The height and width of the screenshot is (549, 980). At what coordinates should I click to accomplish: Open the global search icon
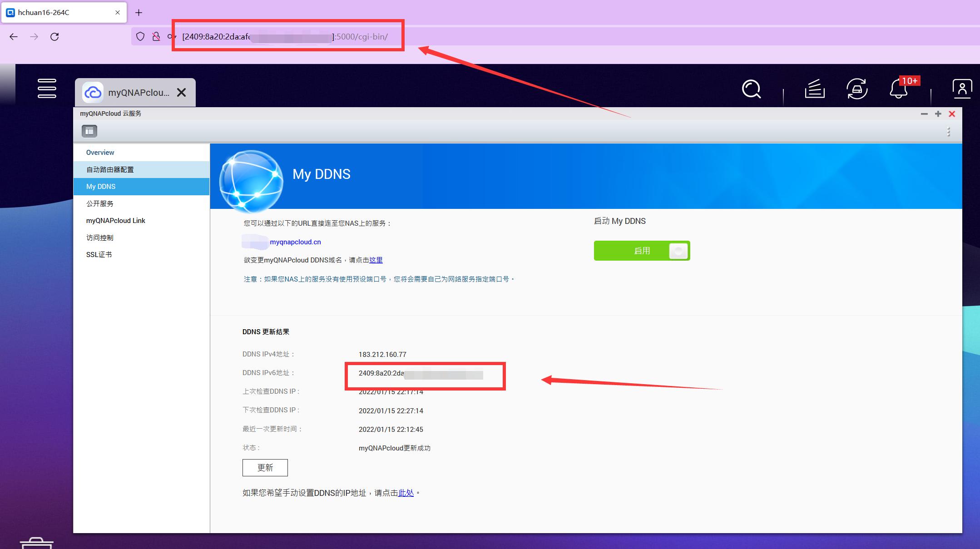tap(752, 89)
